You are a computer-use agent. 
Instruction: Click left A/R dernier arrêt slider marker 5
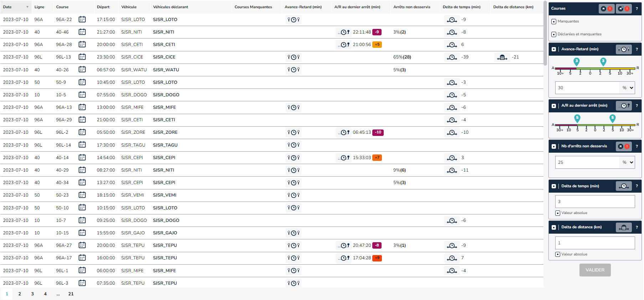pos(577,118)
